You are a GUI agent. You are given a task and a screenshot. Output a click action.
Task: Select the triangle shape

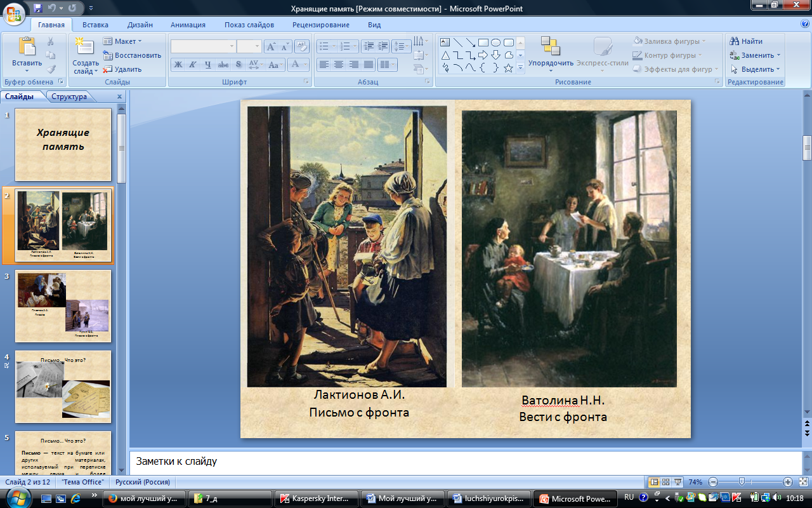(x=445, y=55)
